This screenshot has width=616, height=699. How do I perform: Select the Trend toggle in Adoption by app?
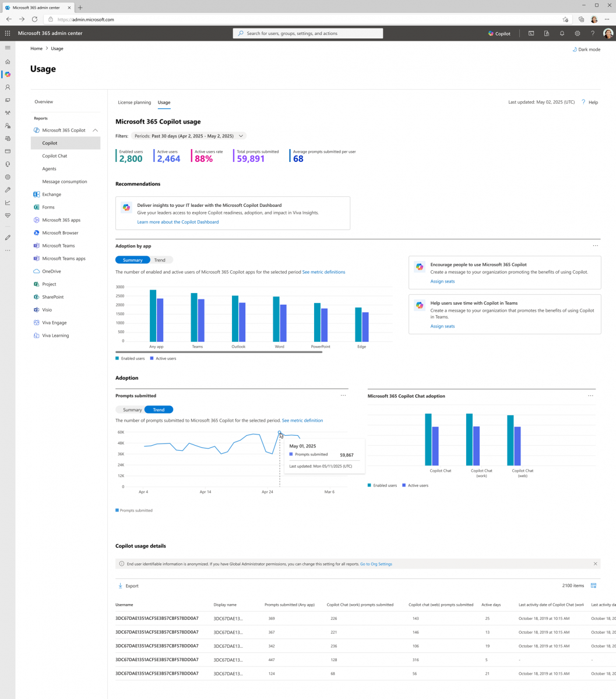[x=160, y=260]
